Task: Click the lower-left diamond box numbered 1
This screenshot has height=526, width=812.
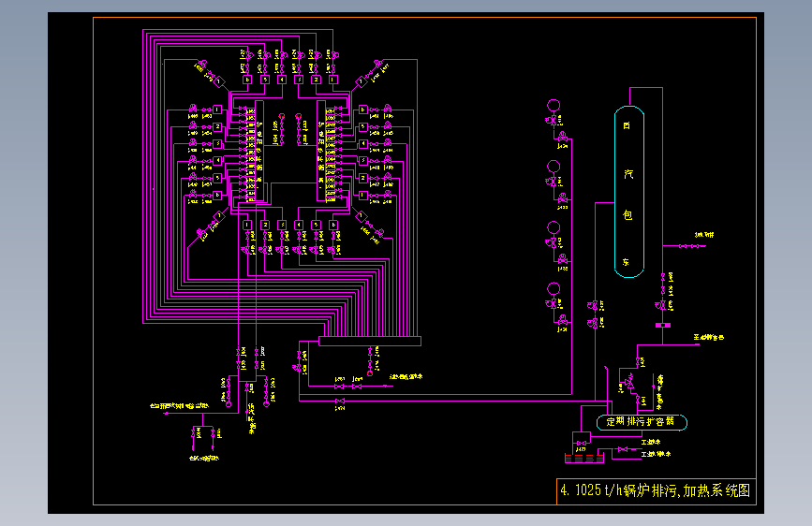Action: 219,215
